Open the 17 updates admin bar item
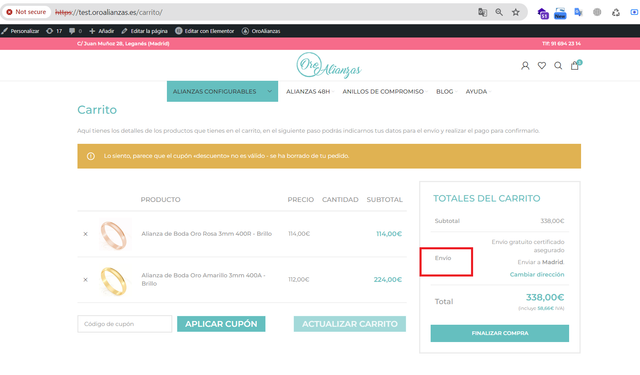 coord(54,31)
